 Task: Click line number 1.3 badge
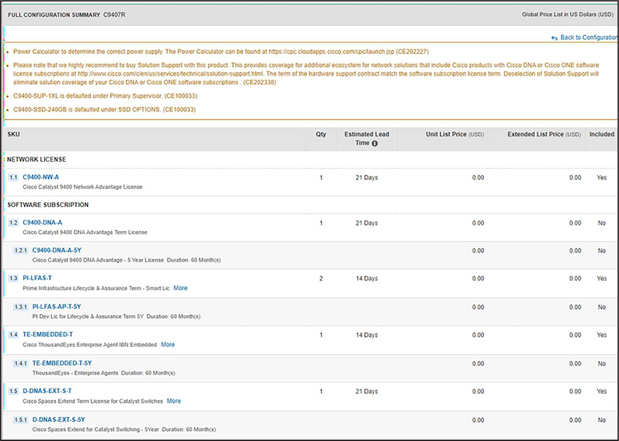coord(13,278)
